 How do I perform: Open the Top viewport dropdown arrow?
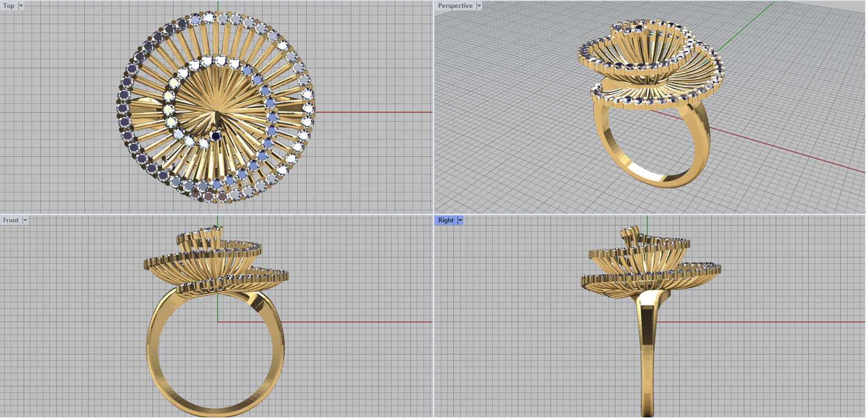[21, 6]
